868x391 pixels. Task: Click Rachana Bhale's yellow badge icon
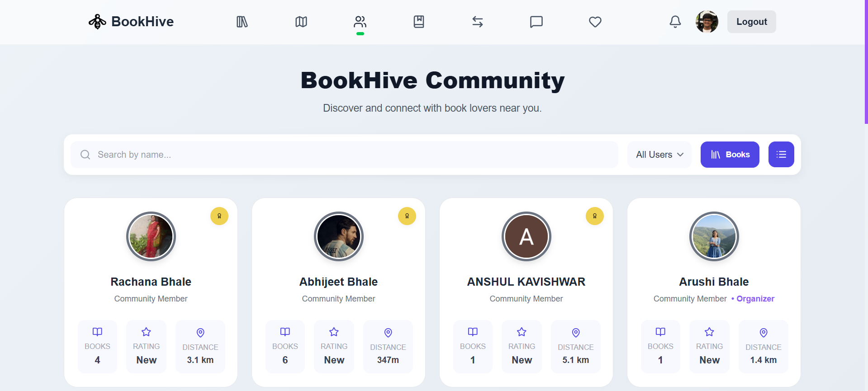click(x=219, y=216)
